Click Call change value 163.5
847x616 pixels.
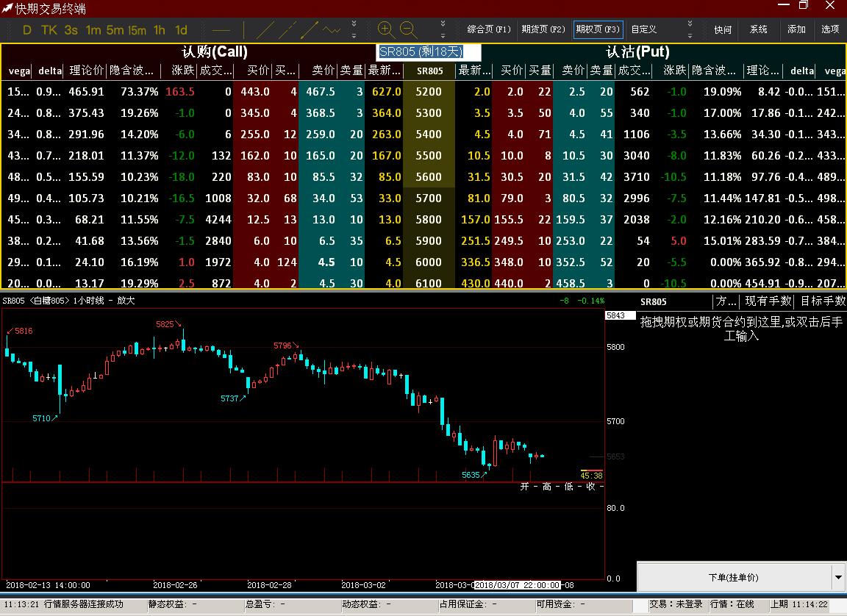180,92
